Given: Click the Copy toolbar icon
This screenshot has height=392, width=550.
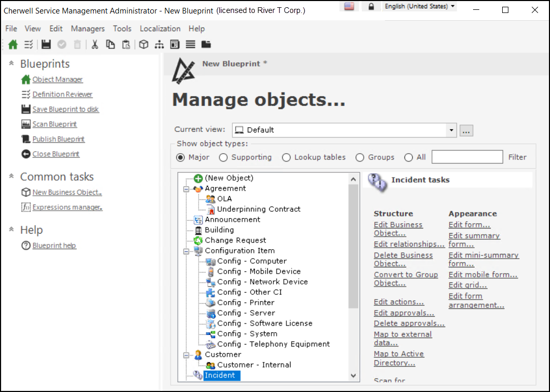Looking at the screenshot, I should [x=110, y=45].
